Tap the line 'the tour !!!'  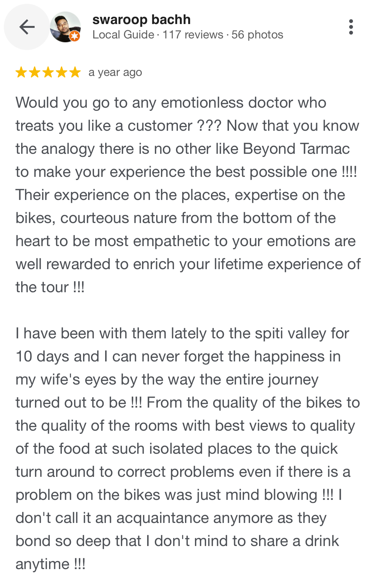tap(50, 287)
